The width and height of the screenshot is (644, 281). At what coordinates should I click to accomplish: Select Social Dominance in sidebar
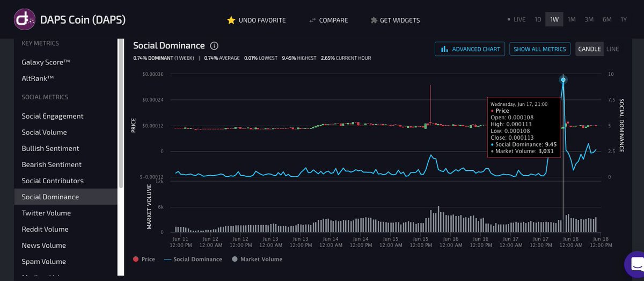[x=65, y=197]
